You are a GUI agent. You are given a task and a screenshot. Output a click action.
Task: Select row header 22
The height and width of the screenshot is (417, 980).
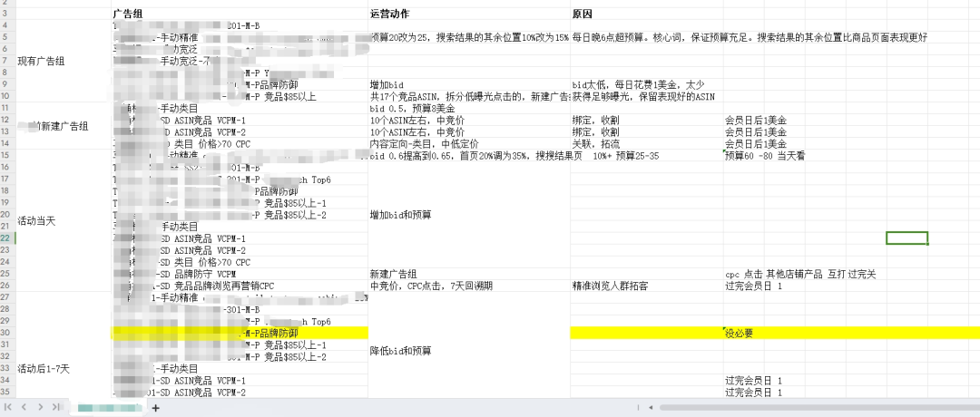pyautogui.click(x=7, y=238)
